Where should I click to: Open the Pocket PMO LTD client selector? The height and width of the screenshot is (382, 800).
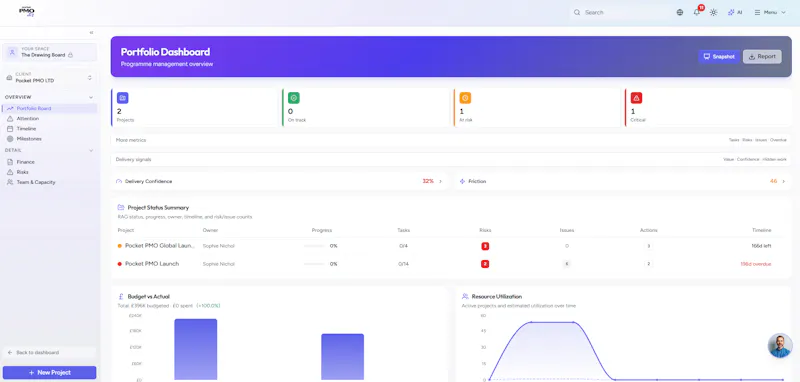click(x=49, y=78)
